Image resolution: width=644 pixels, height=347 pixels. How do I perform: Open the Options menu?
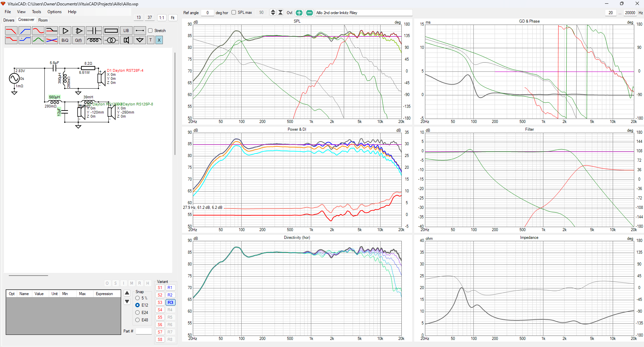click(x=55, y=12)
